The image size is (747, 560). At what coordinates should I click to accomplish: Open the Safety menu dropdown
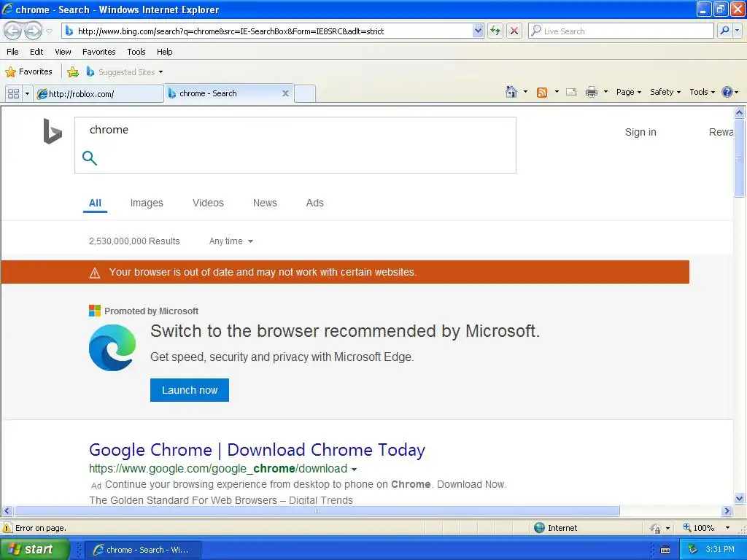[665, 92]
